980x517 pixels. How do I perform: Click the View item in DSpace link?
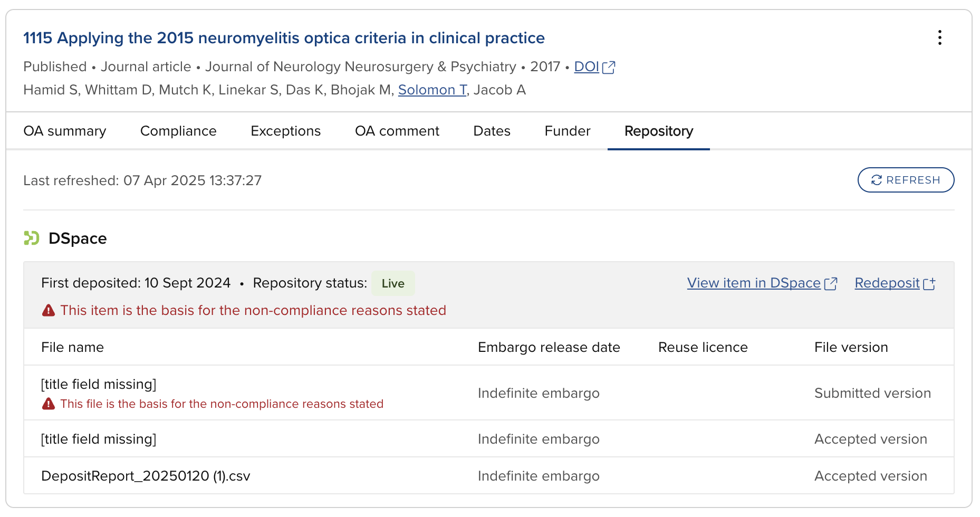753,283
